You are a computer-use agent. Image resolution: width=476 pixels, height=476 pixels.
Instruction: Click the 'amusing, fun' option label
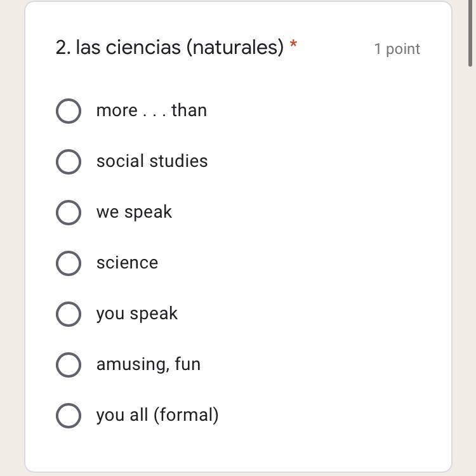(148, 364)
